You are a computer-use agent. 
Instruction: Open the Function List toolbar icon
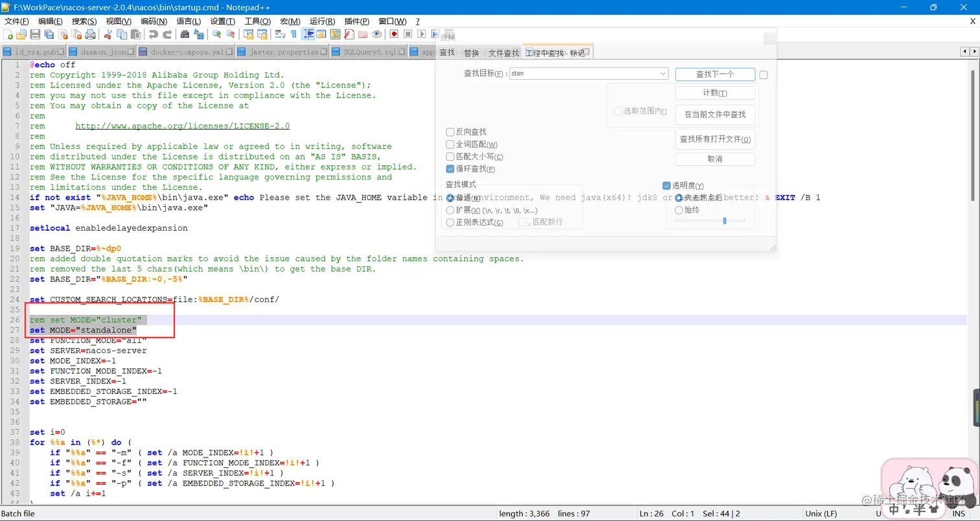pos(350,34)
